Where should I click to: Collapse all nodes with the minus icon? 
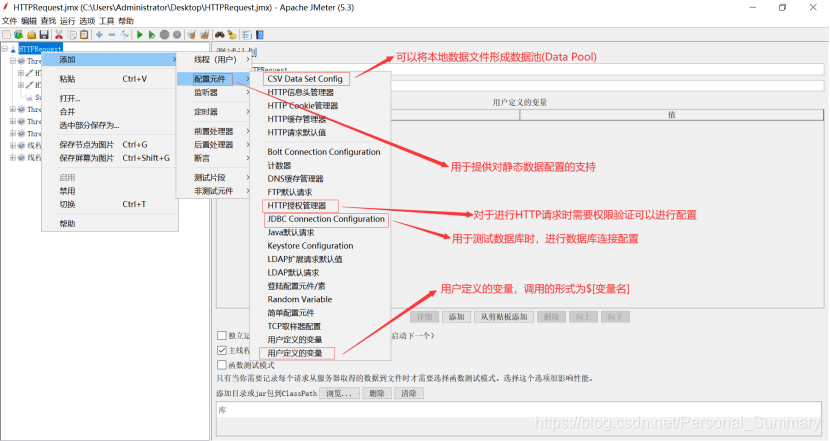point(112,35)
